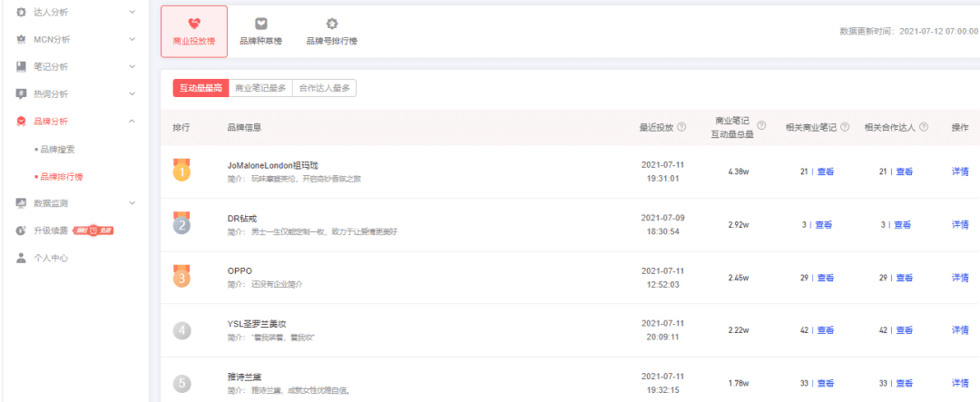Screen dimensions: 980x402
Task: Switch sorting to 商业笔记最多
Action: tap(260, 88)
